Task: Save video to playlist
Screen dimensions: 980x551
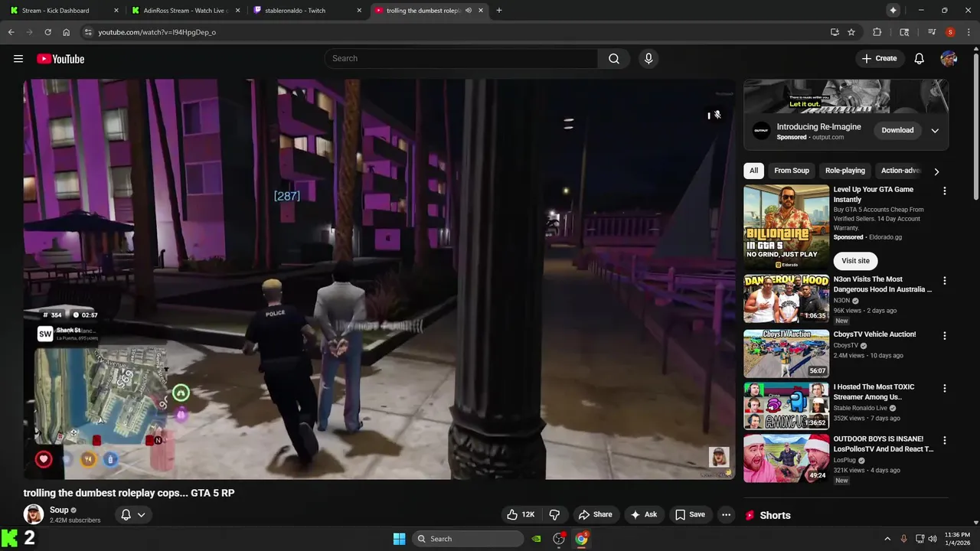Action: click(x=690, y=514)
